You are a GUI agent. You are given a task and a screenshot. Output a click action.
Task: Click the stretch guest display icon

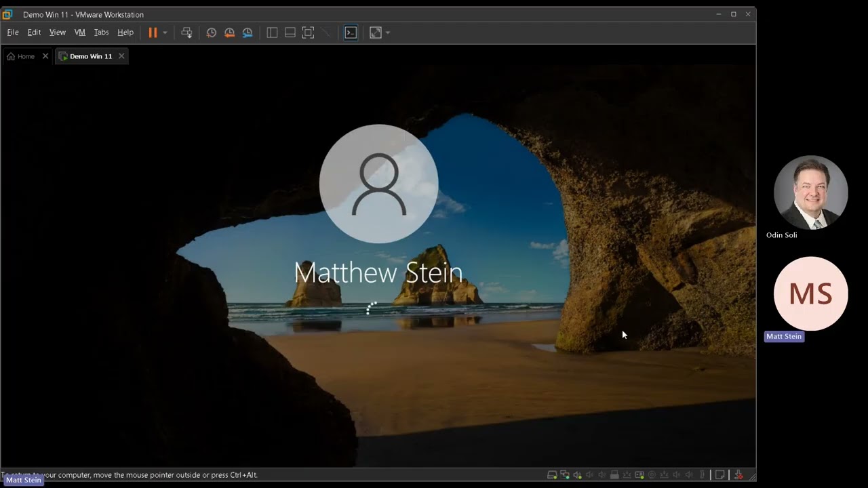[376, 33]
